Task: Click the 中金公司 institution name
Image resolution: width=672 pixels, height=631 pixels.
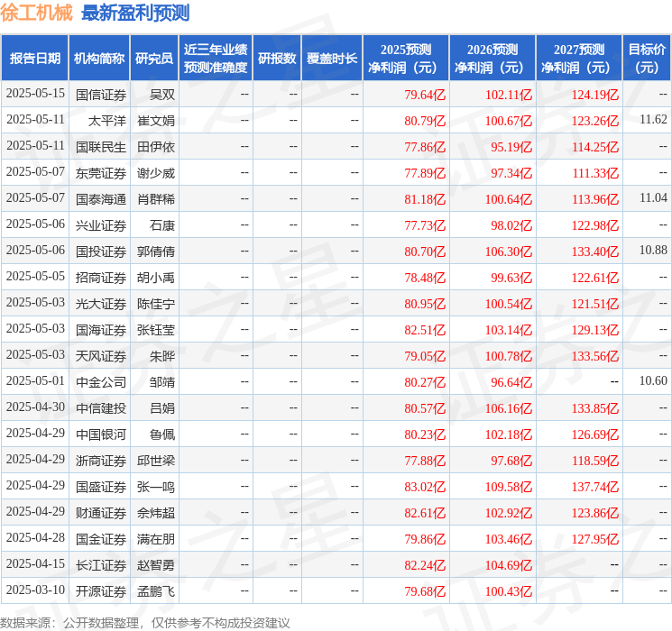Action: pyautogui.click(x=101, y=381)
